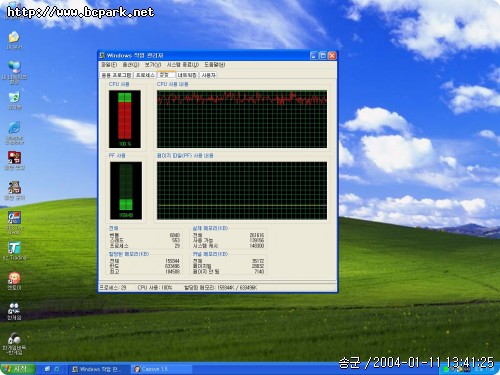
Task: Open the EZ Trading desktop shortcut
Action: tap(14, 249)
